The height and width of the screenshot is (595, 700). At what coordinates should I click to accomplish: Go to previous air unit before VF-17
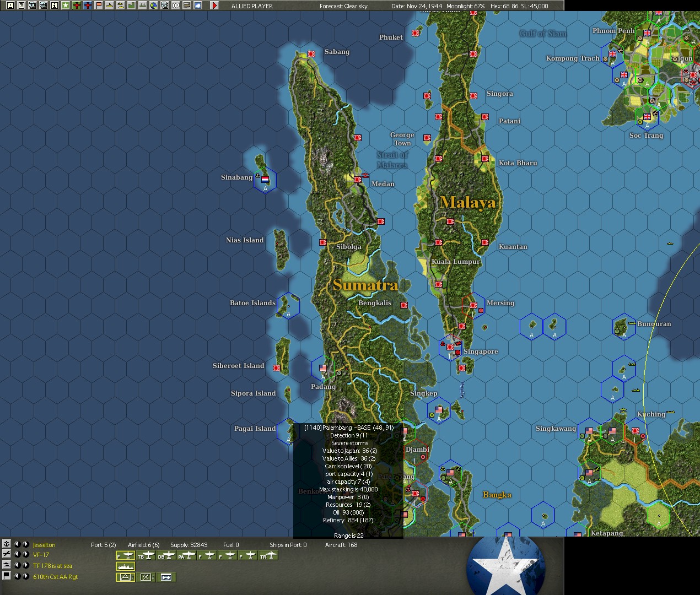click(17, 555)
